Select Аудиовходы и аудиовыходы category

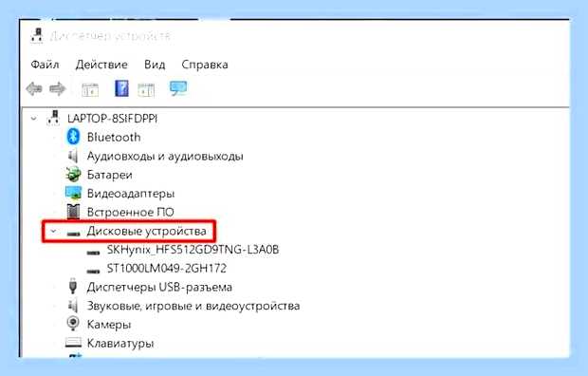pyautogui.click(x=165, y=156)
